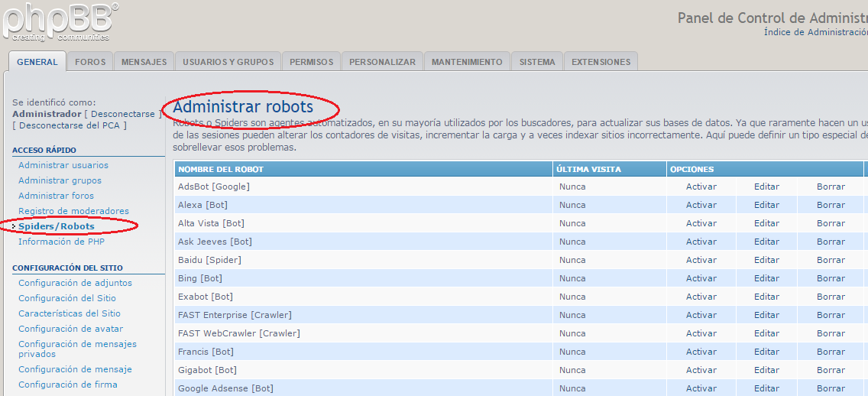This screenshot has height=396, width=868.
Task: Edit the Gigabot [Bot] entry
Action: tap(766, 370)
